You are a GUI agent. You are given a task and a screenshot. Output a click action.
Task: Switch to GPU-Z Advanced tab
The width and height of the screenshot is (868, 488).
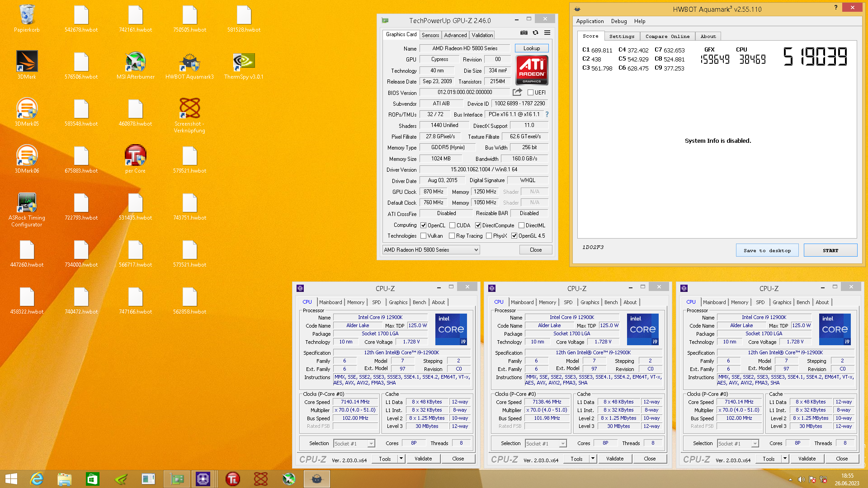(455, 35)
